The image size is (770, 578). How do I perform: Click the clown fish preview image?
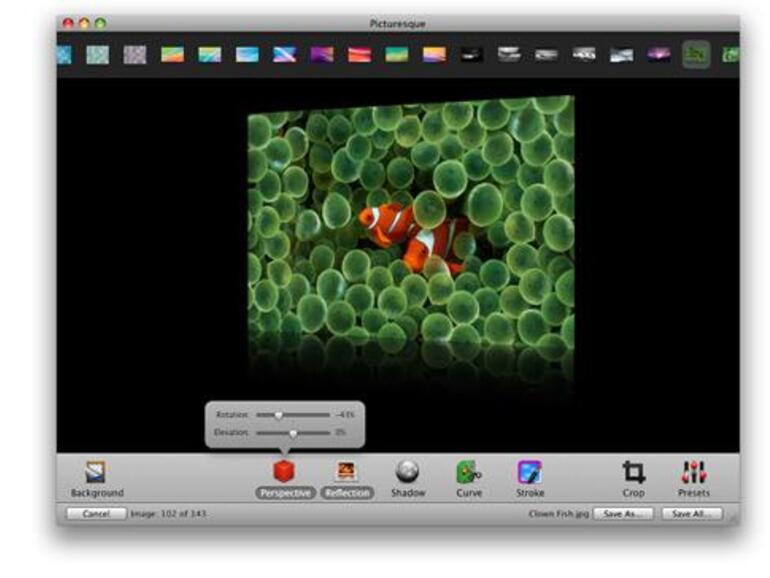tap(411, 223)
